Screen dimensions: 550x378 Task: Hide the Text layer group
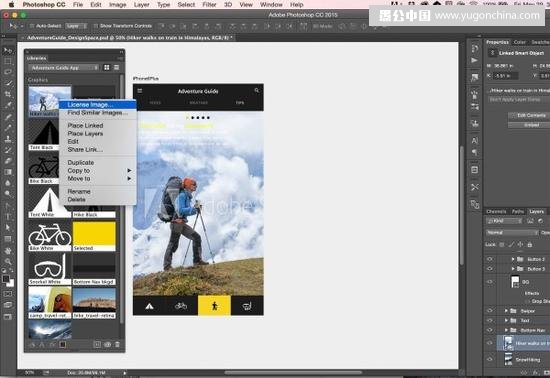tap(490, 320)
